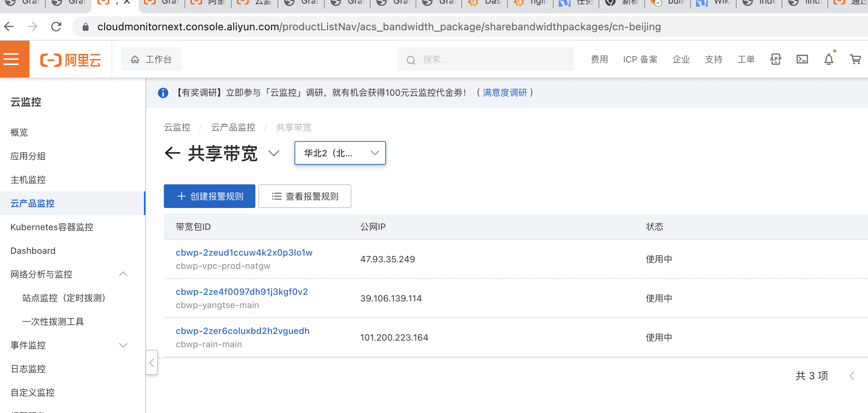The image size is (868, 413).
Task: Click 使用中 status in cbwp-rain-main row
Action: [x=659, y=338]
